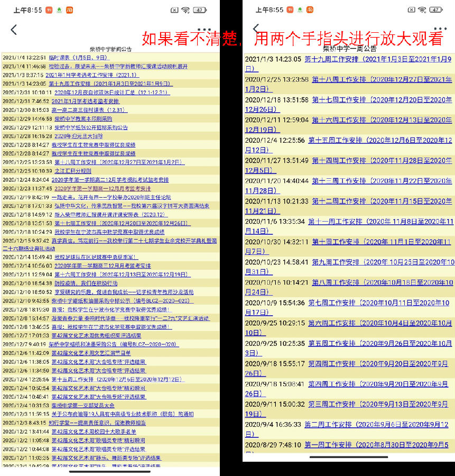Tap the battery icon in the right status bar

tap(435, 10)
